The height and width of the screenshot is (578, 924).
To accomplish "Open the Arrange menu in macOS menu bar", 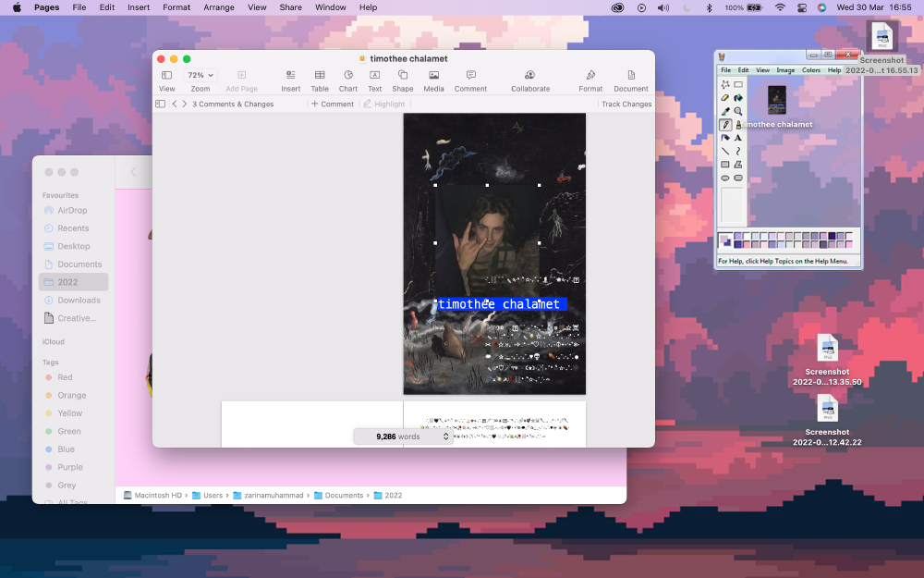I will 219,7.
